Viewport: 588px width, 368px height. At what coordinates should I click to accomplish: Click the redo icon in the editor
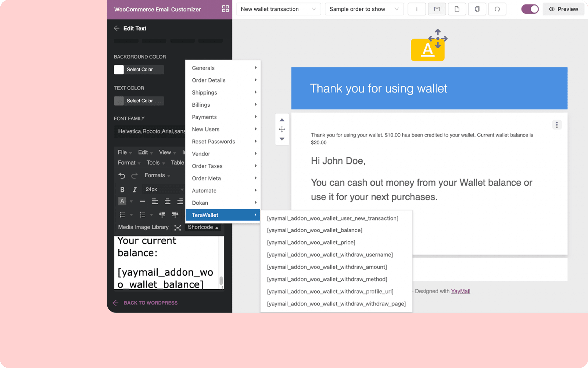click(135, 176)
